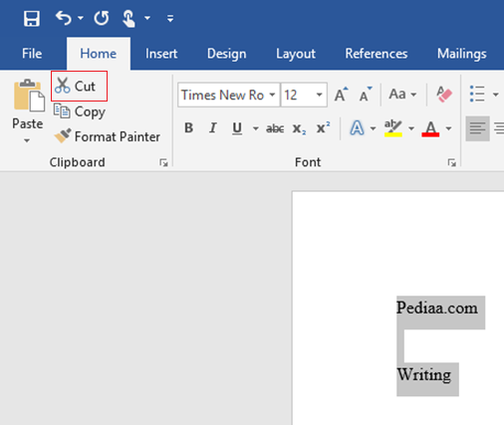This screenshot has width=504, height=425.
Task: Switch to the Home tab
Action: pos(99,54)
